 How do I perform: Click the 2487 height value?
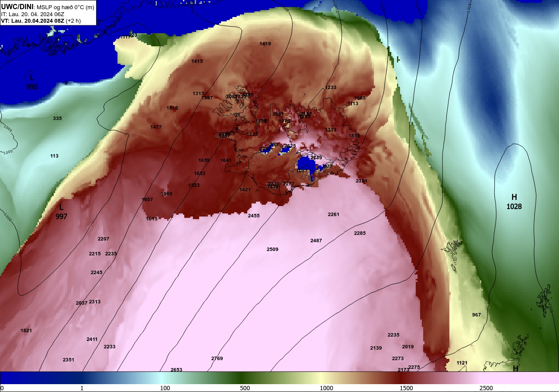tap(316, 241)
